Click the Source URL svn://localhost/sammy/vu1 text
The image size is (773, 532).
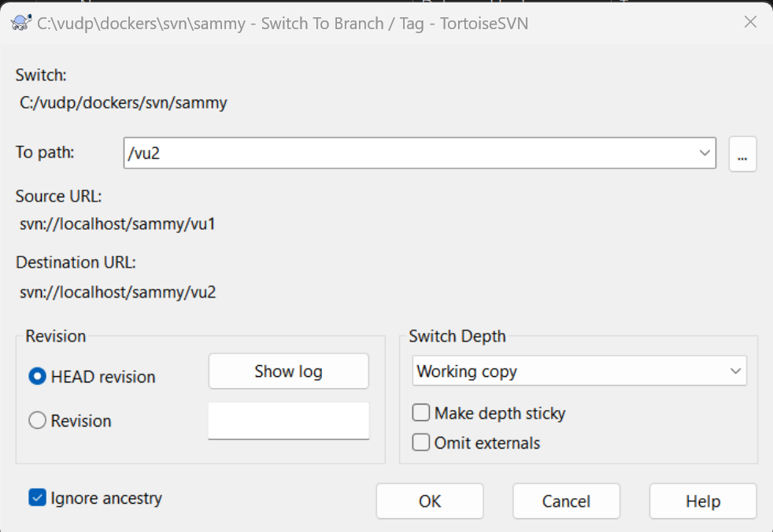118,224
